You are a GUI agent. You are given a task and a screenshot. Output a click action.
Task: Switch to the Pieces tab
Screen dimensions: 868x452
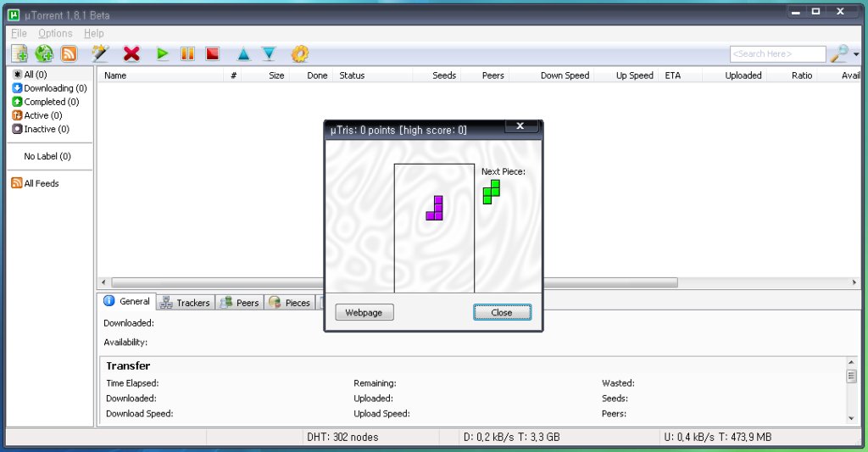(x=290, y=303)
